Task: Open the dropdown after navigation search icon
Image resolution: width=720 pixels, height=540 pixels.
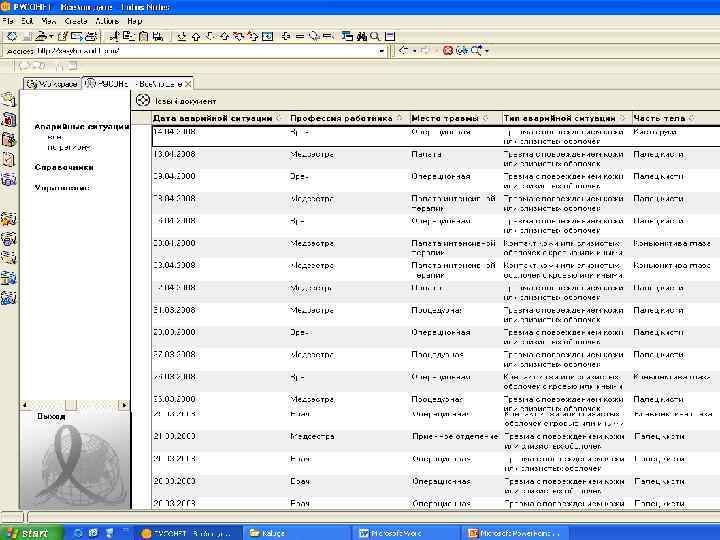Action: 487,51
